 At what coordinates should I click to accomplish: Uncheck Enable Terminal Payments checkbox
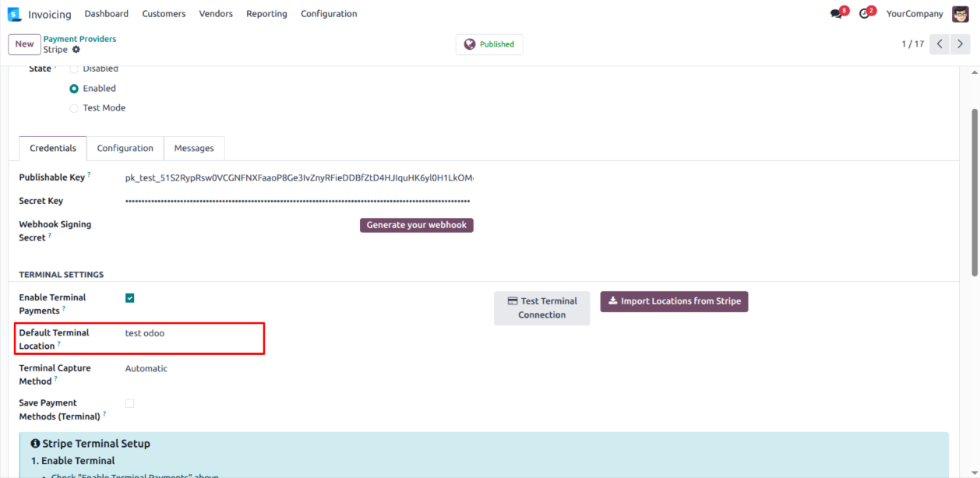coord(130,298)
